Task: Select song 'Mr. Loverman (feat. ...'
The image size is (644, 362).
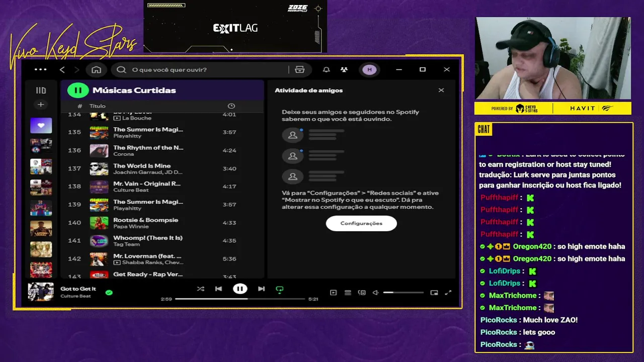Action: [147, 256]
